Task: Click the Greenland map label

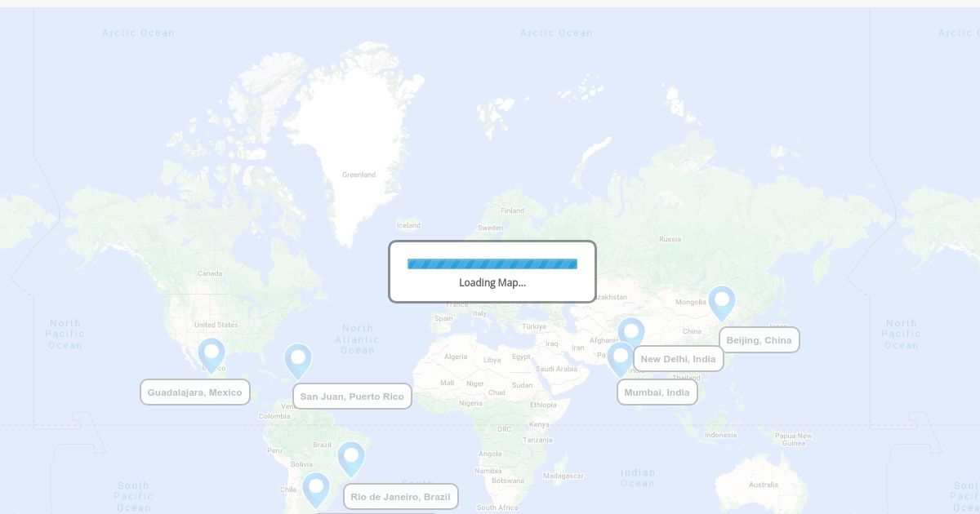Action: coord(359,175)
